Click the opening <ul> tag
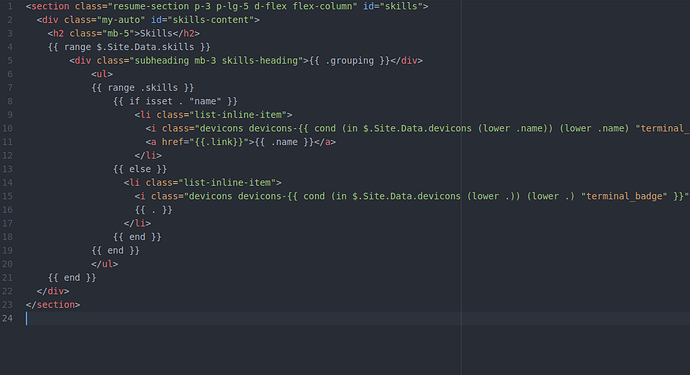Viewport: 690px width, 375px height. point(102,74)
